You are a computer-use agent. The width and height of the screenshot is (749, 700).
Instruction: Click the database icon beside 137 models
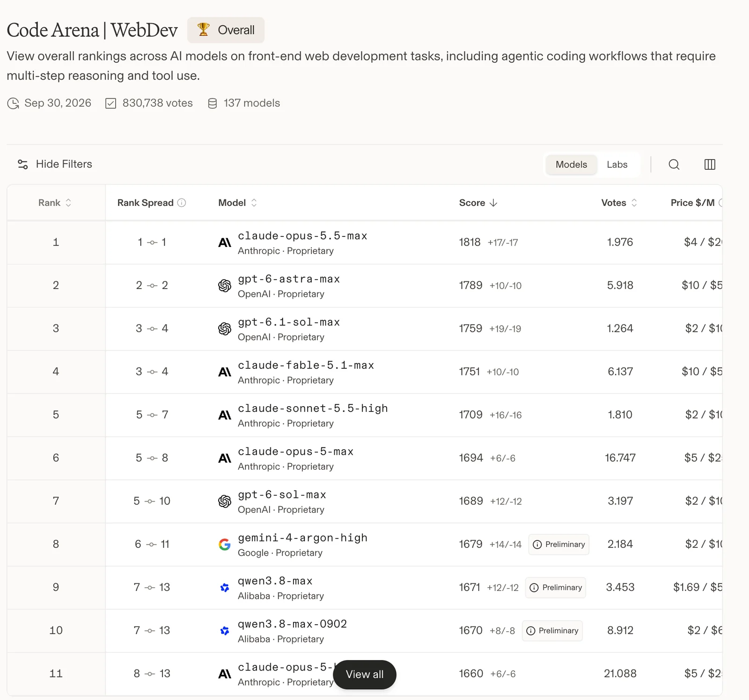[x=213, y=103]
